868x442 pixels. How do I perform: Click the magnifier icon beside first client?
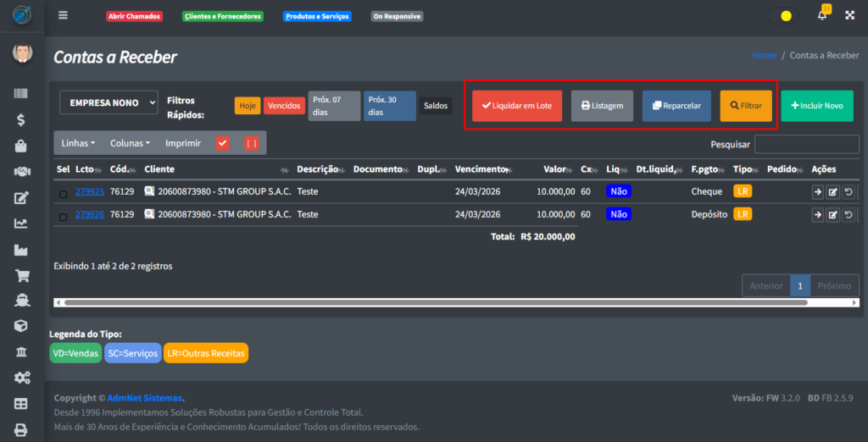point(149,191)
